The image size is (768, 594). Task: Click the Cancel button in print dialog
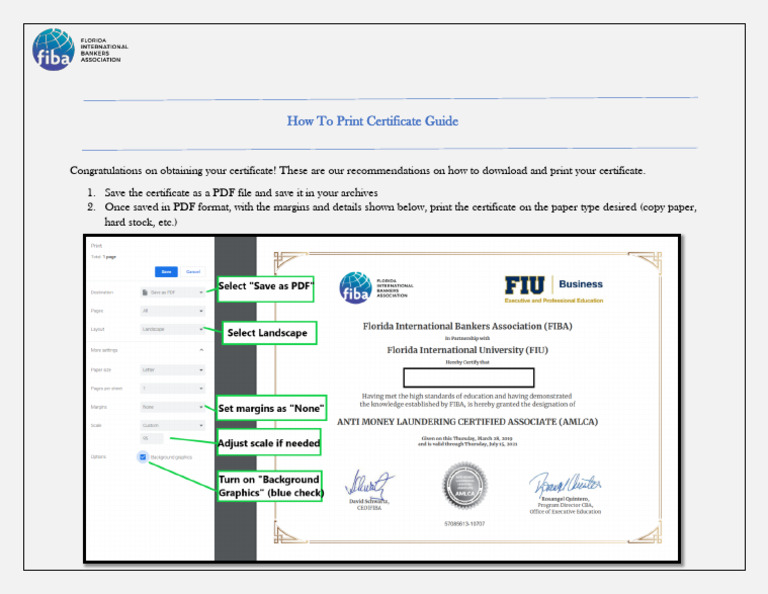click(x=193, y=272)
